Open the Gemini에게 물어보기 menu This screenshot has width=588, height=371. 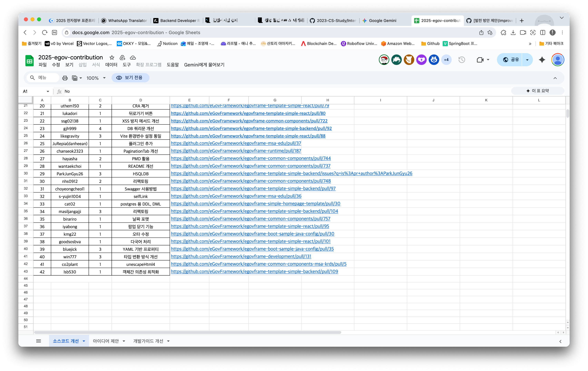204,65
